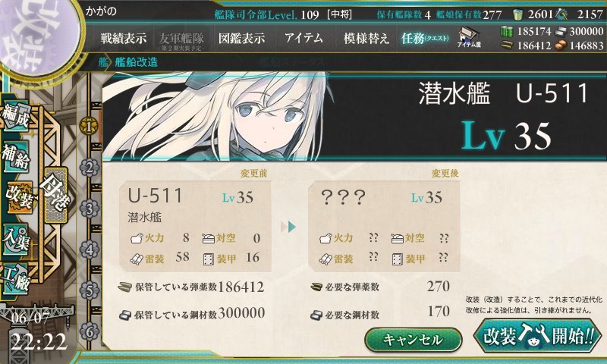Select slot 4 flower marker

[89, 249]
